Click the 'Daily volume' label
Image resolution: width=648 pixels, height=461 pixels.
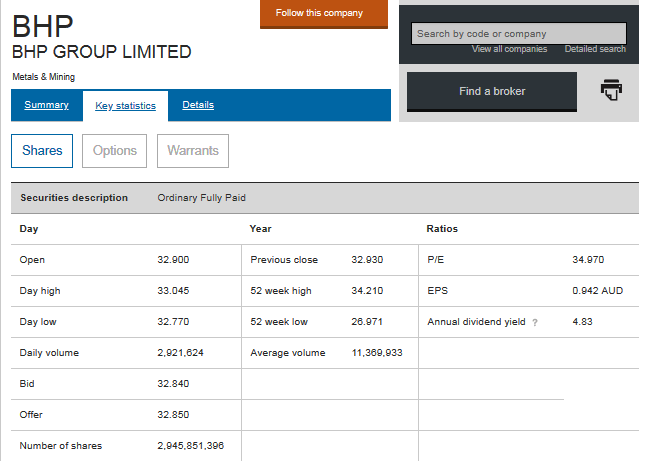coord(49,353)
